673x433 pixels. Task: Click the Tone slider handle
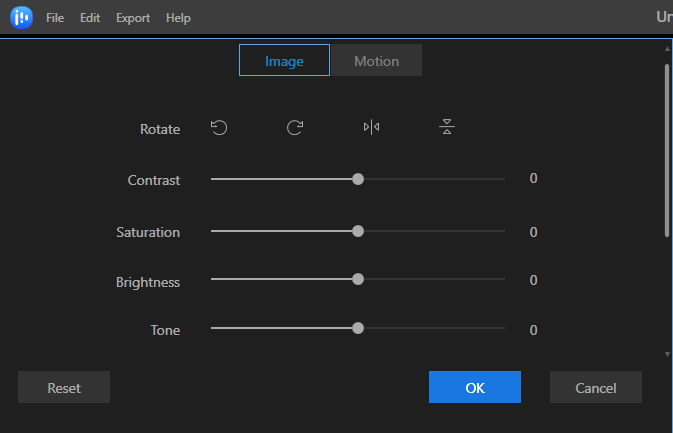click(358, 328)
